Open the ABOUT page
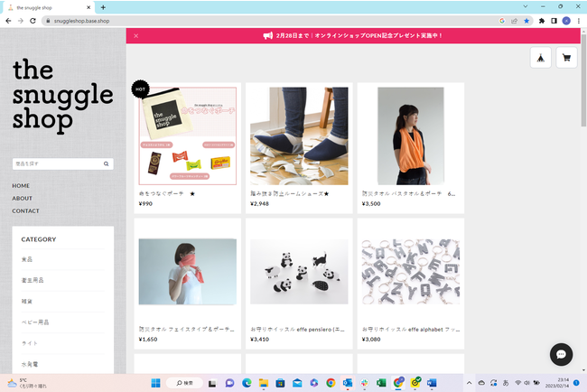The width and height of the screenshot is (587, 392). click(22, 199)
